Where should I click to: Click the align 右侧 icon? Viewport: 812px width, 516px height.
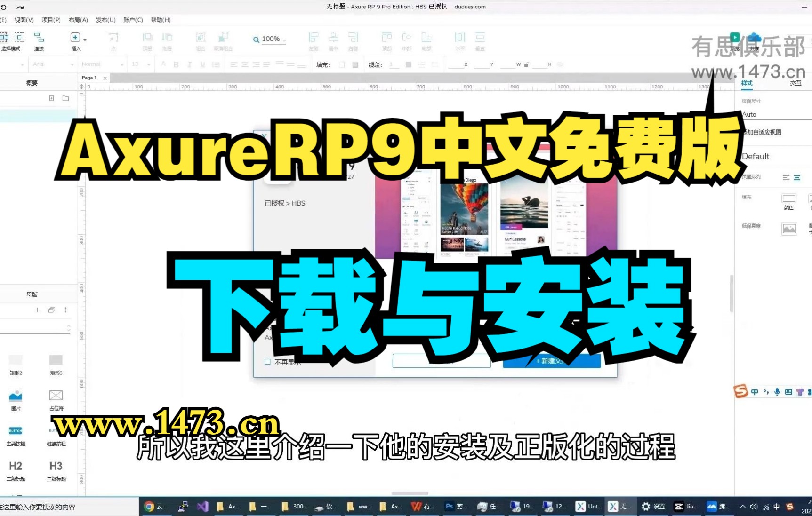coord(353,38)
